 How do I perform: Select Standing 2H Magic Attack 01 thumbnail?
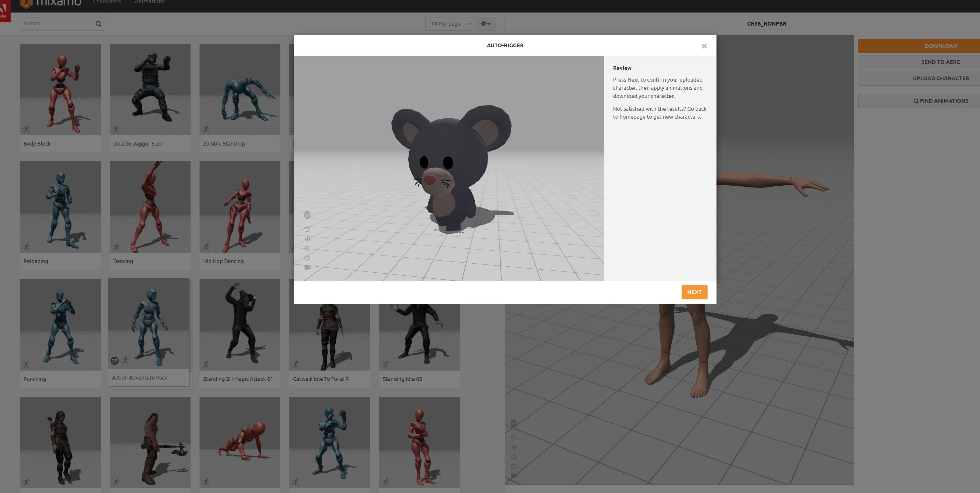click(240, 325)
